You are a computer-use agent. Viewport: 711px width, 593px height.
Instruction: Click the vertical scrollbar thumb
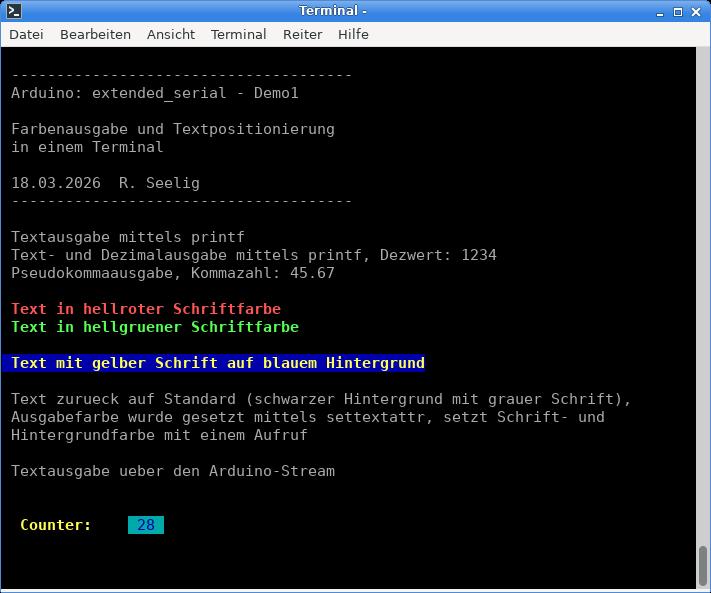click(703, 566)
